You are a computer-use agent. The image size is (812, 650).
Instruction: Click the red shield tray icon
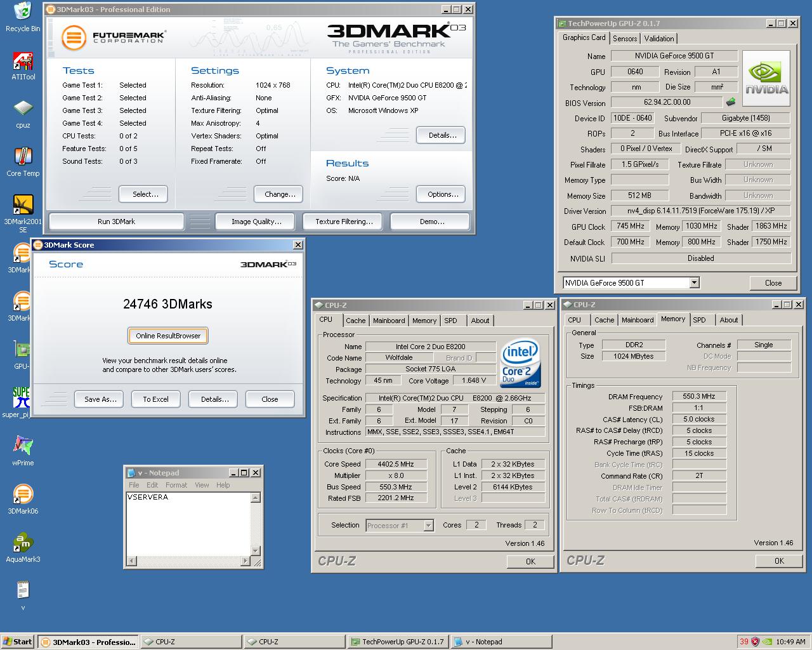pos(755,642)
